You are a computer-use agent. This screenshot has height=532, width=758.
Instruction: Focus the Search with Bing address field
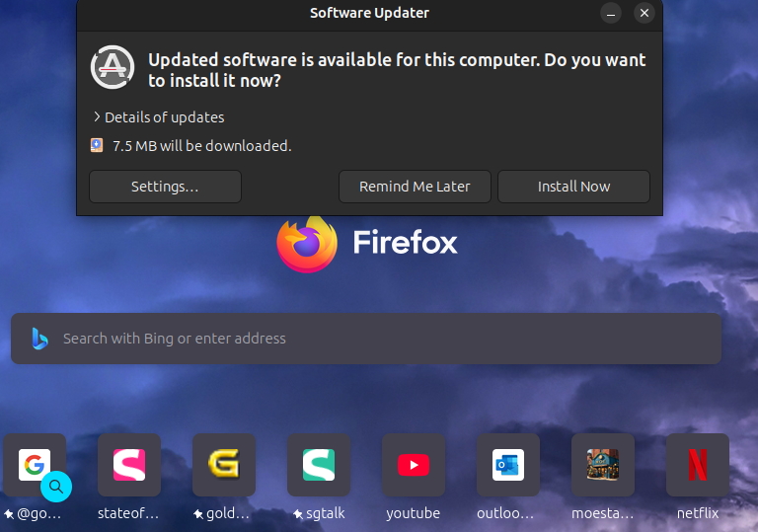point(366,339)
